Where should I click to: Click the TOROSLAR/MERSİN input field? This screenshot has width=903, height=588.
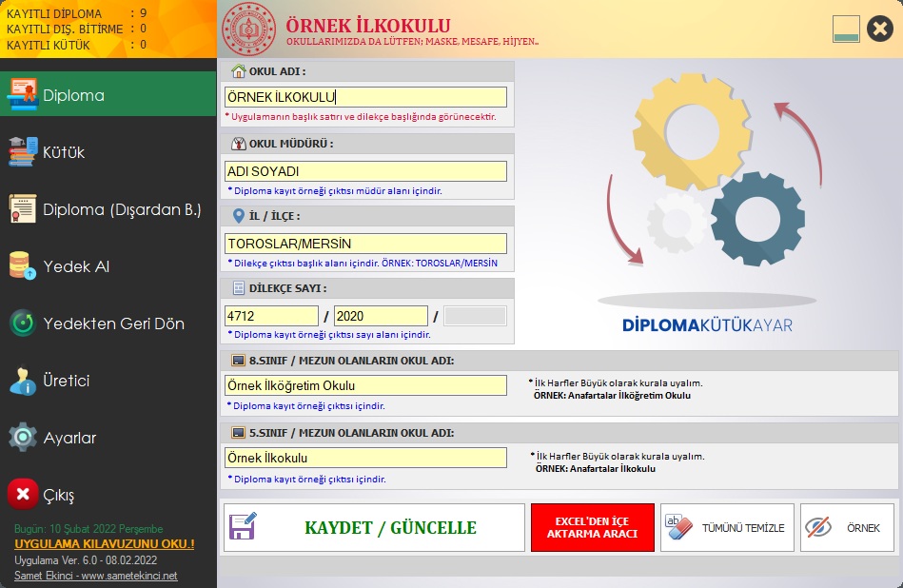364,243
